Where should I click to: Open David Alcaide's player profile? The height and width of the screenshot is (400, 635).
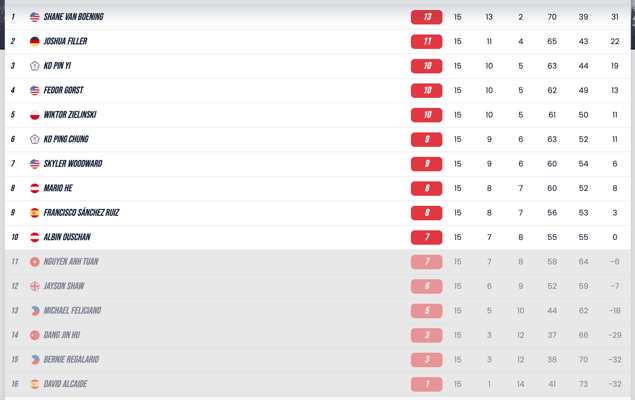click(65, 384)
